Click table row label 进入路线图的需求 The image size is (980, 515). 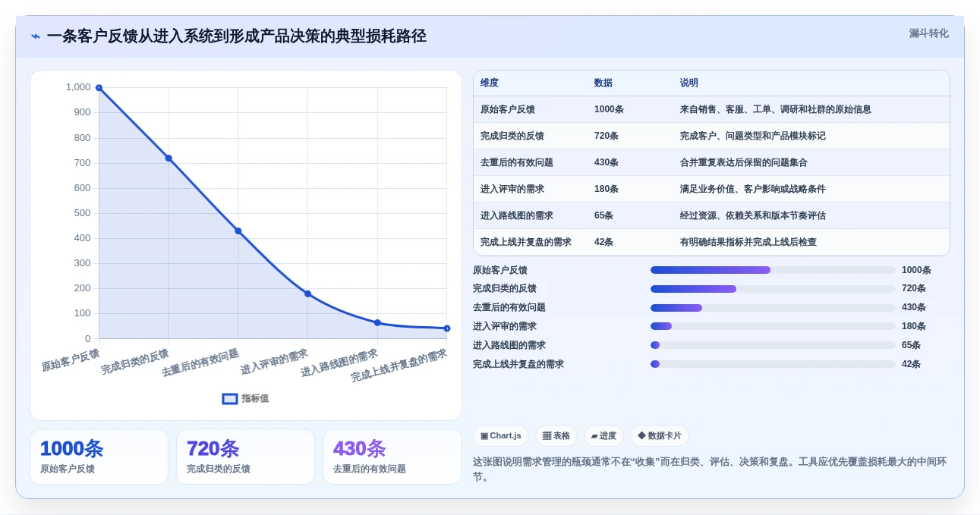tap(517, 215)
